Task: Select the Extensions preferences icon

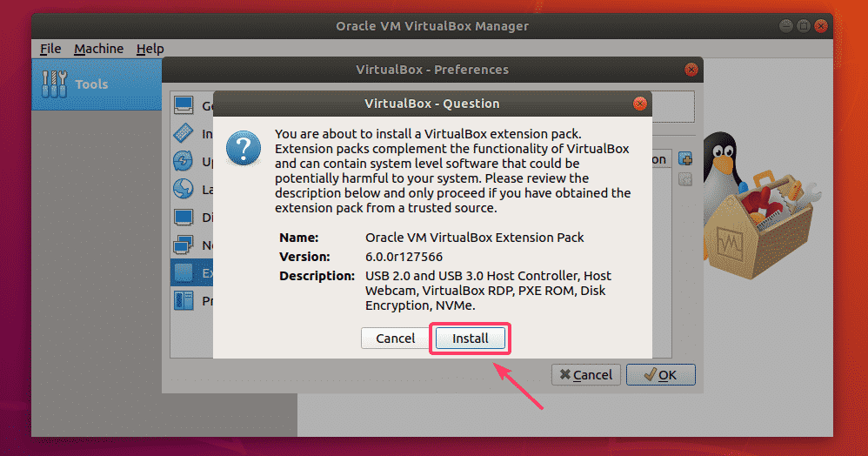Action: click(184, 272)
